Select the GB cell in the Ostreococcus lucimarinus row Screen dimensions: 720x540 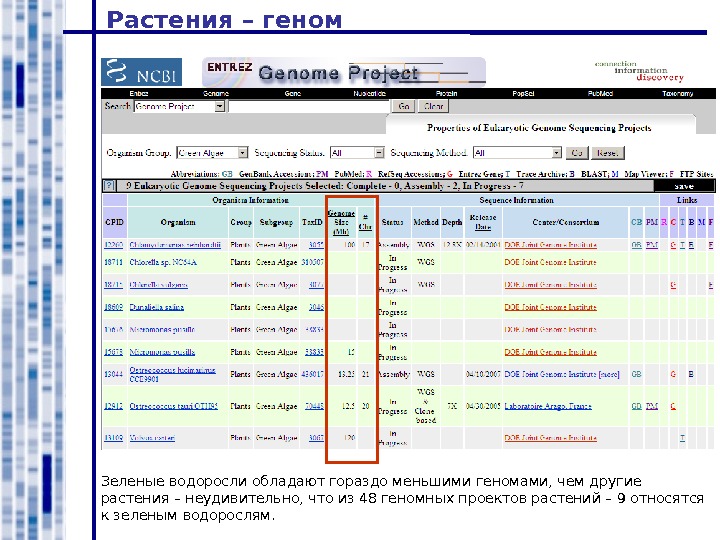[636, 374]
